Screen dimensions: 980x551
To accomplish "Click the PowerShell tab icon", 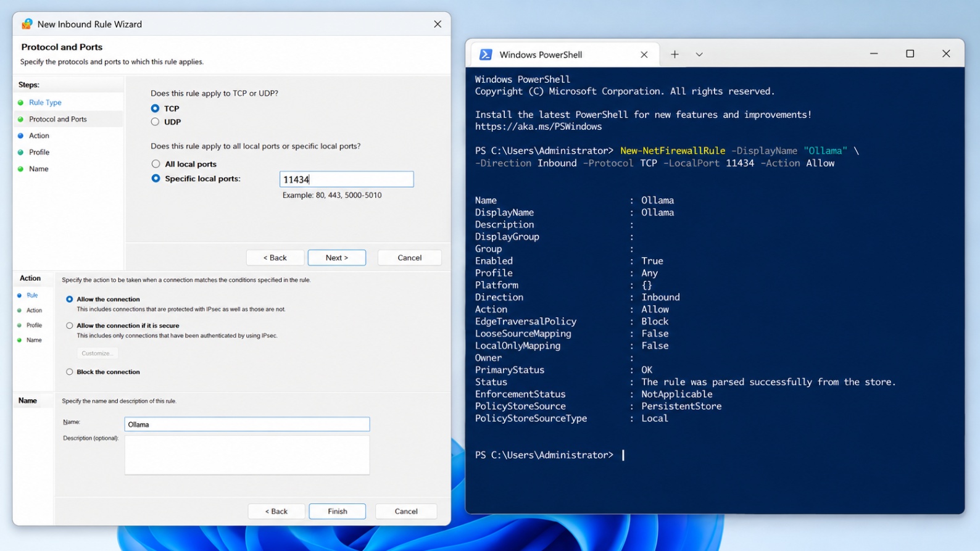I will [486, 54].
